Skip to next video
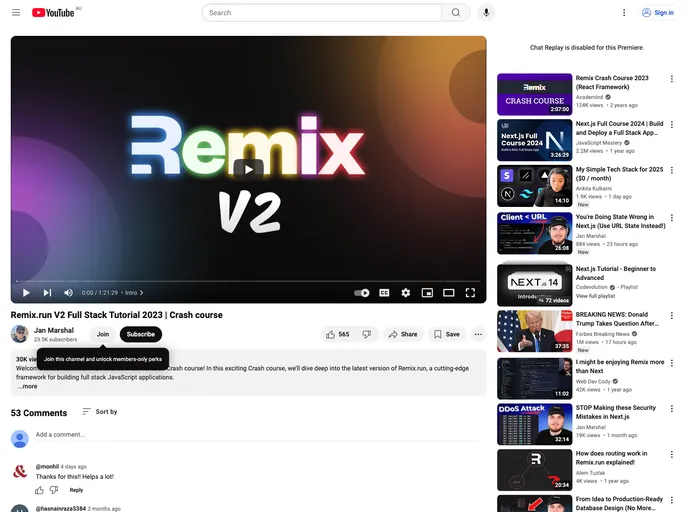Viewport: 688px width, 512px height. pyautogui.click(x=47, y=293)
